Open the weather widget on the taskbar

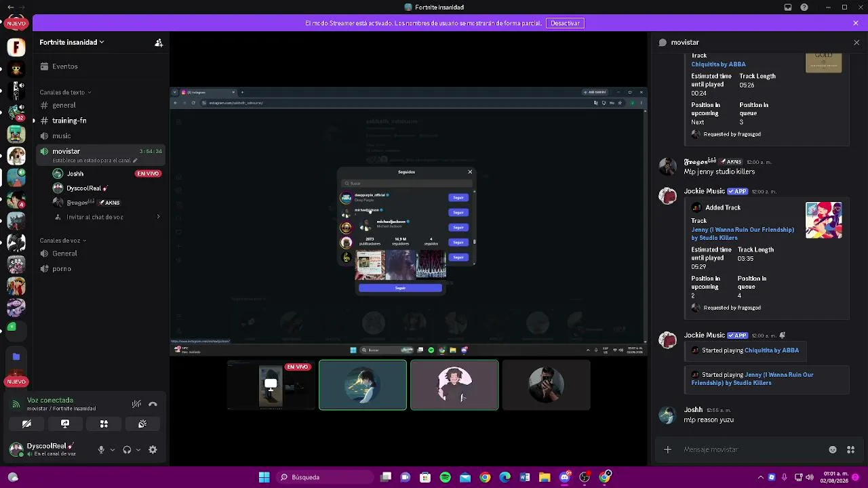12,477
